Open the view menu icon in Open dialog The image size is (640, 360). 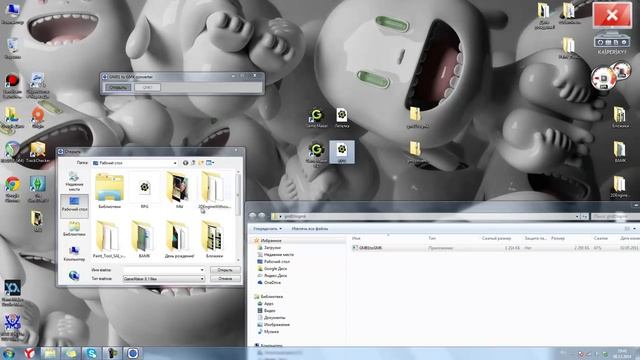pos(210,163)
